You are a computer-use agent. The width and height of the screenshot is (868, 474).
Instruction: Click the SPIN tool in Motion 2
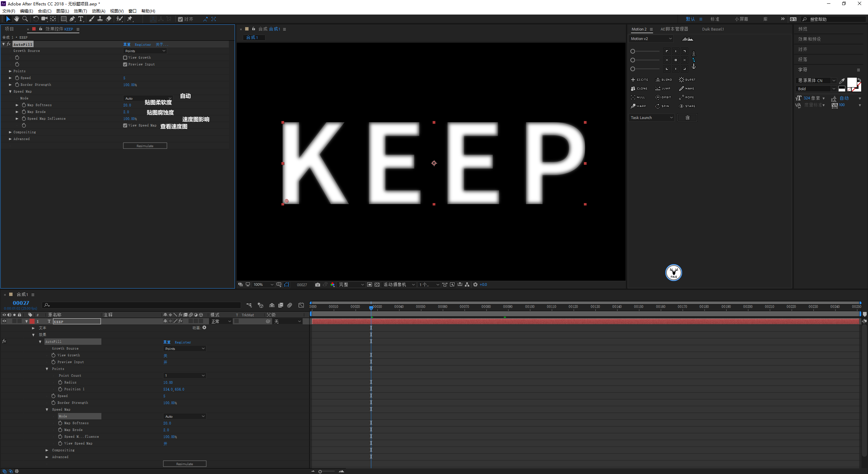[662, 106]
